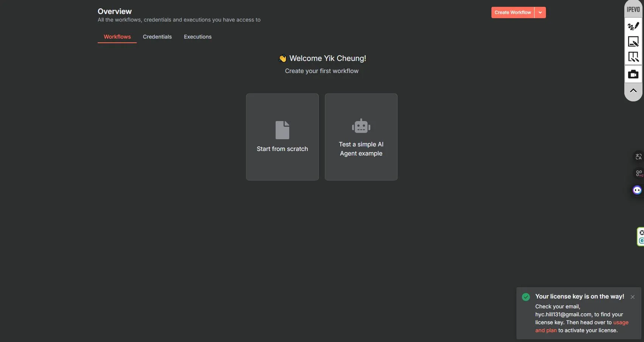Click the IPEVO dual-pencil annotation icon
This screenshot has height=342, width=644.
pos(633,57)
